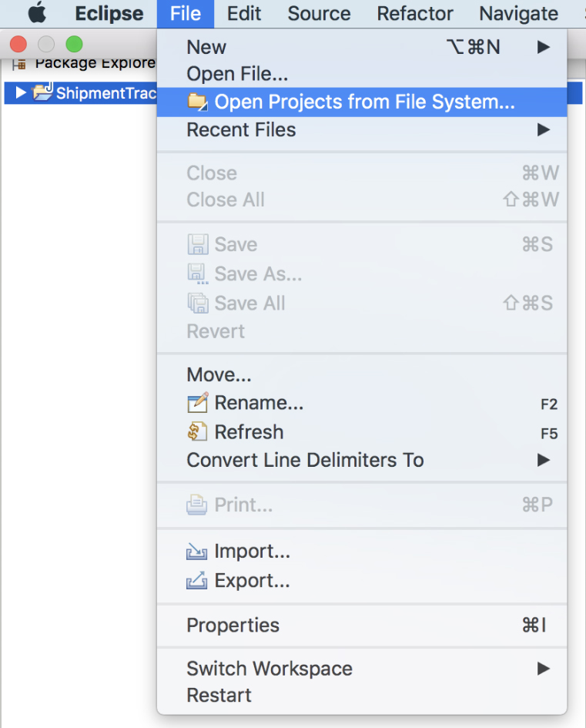Click the Save All stacked disks icon
The height and width of the screenshot is (728, 586).
coord(199,303)
